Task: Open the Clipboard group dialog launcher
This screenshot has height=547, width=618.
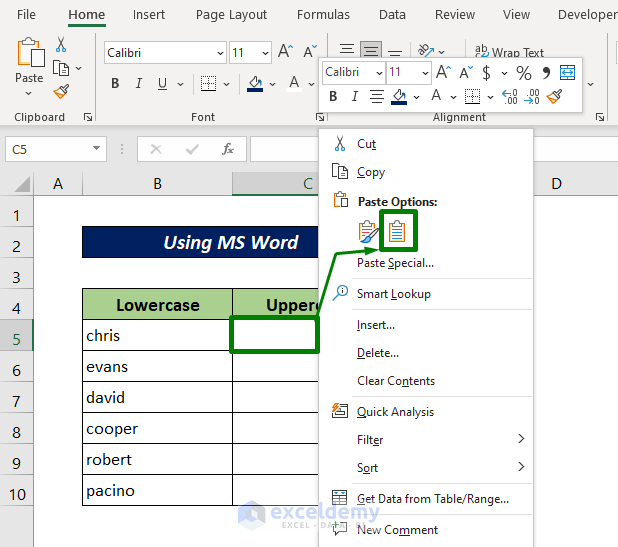Action: coord(87,117)
